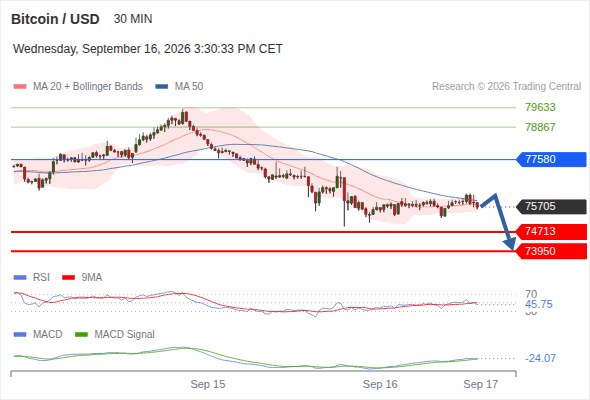The height and width of the screenshot is (400, 590).
Task: Toggle the MACD Signal legend entry
Action: (115, 334)
